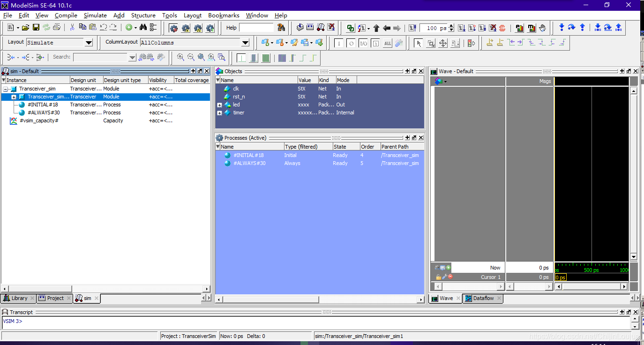
Task: Enable the Zoom Mode cursor tool
Action: (431, 43)
